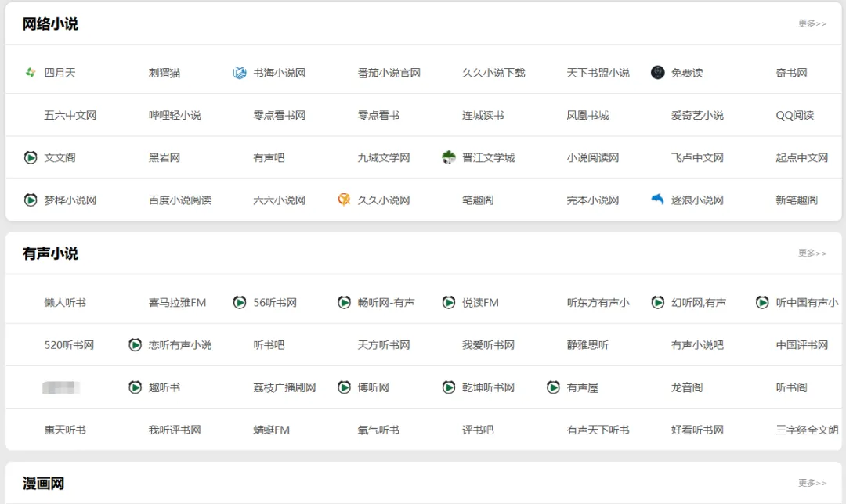Open the 零点看书网 link

280,115
